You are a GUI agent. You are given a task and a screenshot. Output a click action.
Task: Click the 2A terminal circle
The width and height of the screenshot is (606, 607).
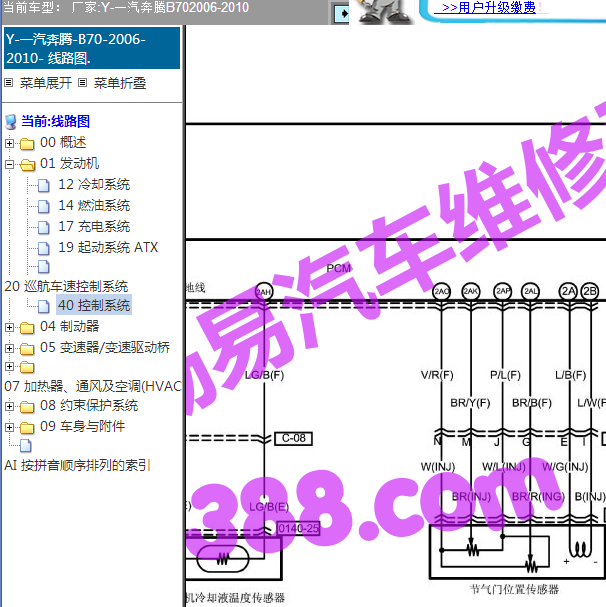click(x=568, y=291)
